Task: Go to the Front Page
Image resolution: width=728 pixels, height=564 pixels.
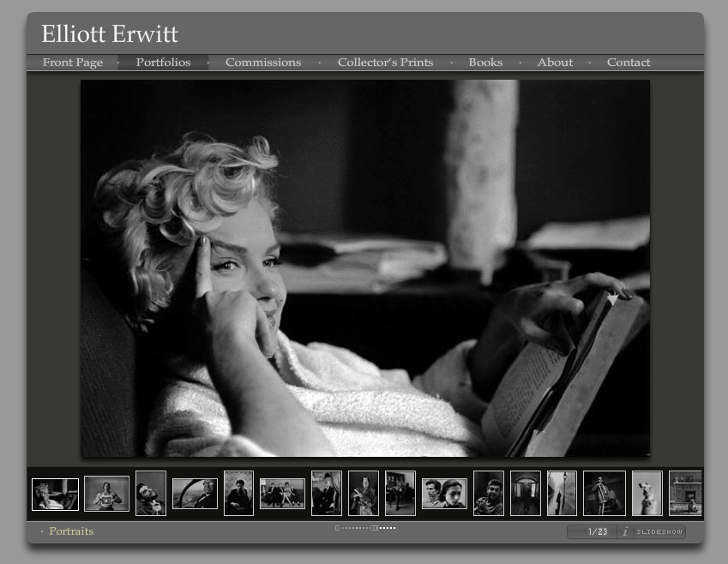Action: tap(73, 63)
